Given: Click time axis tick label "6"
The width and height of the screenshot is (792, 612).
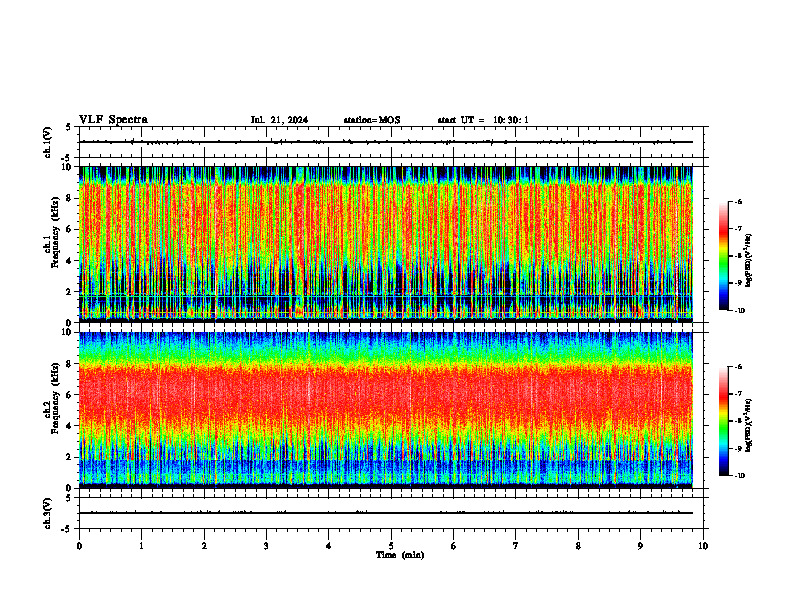Looking at the screenshot, I should click(x=454, y=546).
